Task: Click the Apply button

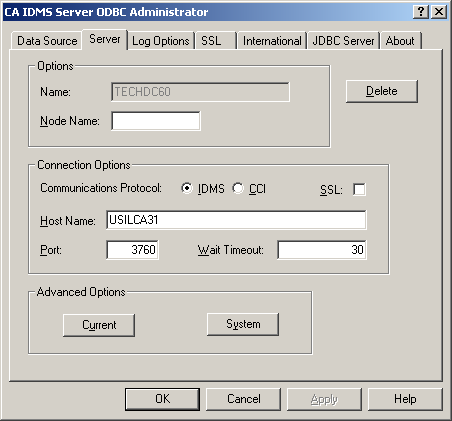Action: 324,399
